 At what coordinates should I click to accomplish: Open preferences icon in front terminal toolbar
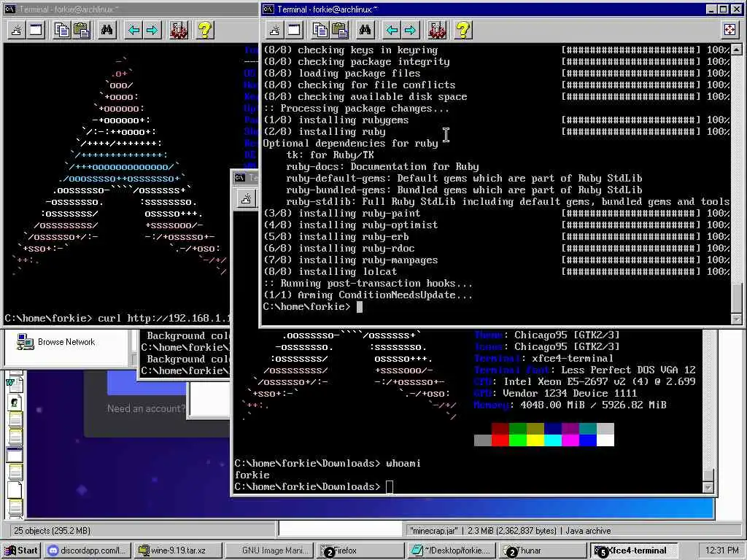tap(437, 31)
